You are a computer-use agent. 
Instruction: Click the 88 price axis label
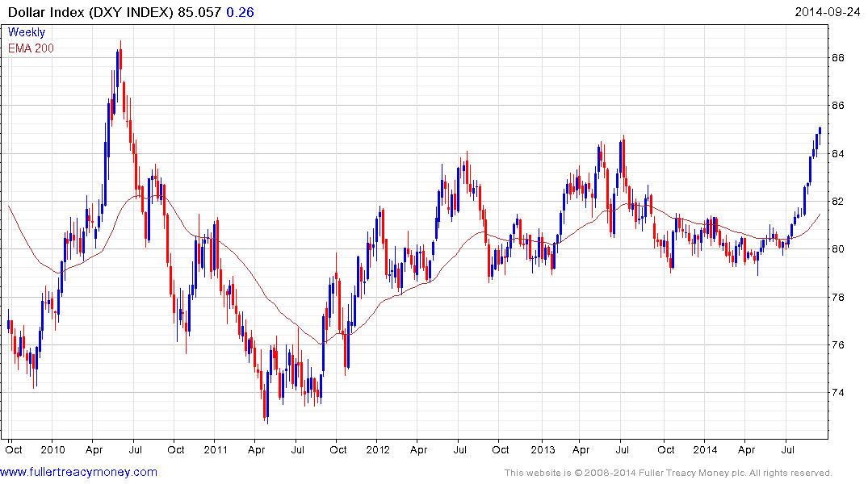[838, 57]
